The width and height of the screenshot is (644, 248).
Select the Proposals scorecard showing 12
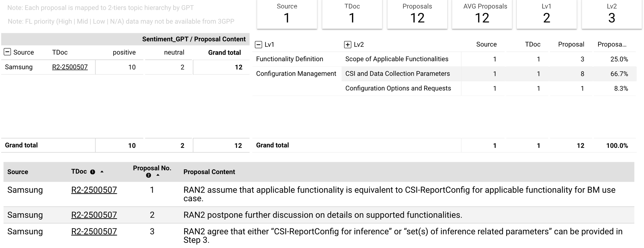(417, 14)
